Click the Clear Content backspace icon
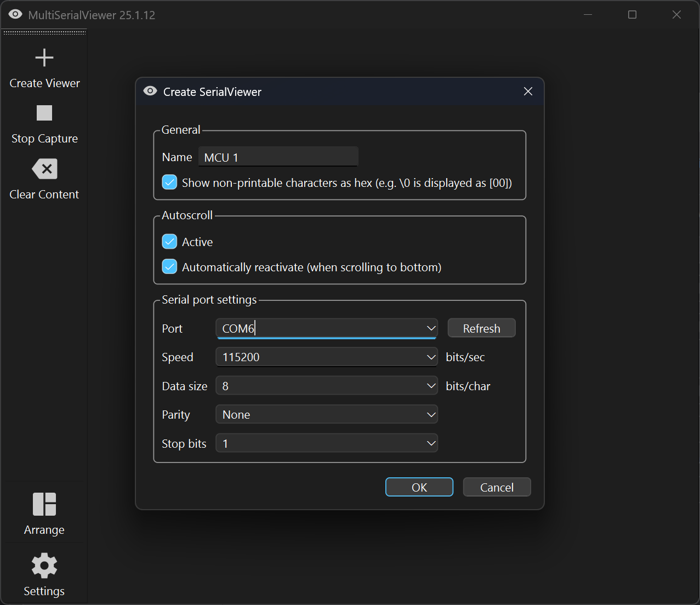Screen dimensions: 700x605 (x=44, y=169)
